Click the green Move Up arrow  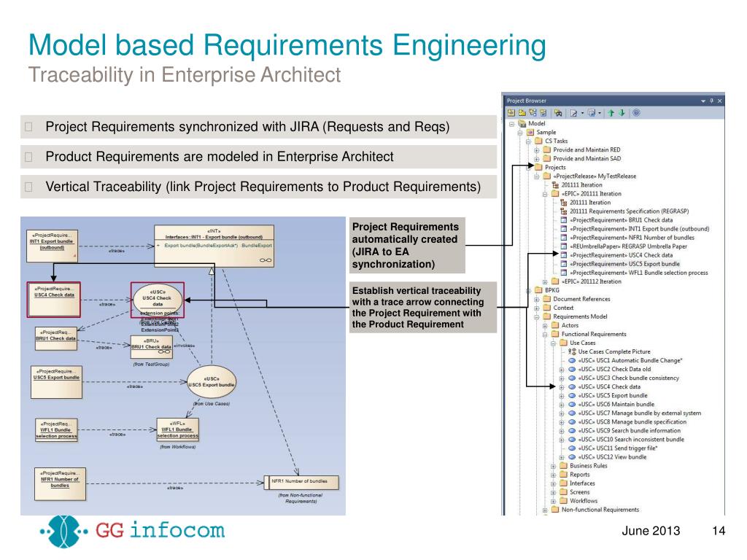tap(611, 113)
